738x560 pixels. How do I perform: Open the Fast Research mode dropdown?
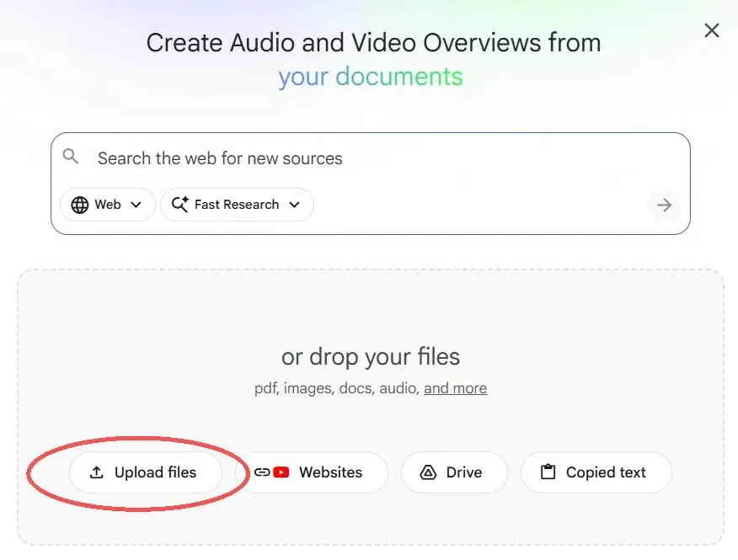click(237, 205)
